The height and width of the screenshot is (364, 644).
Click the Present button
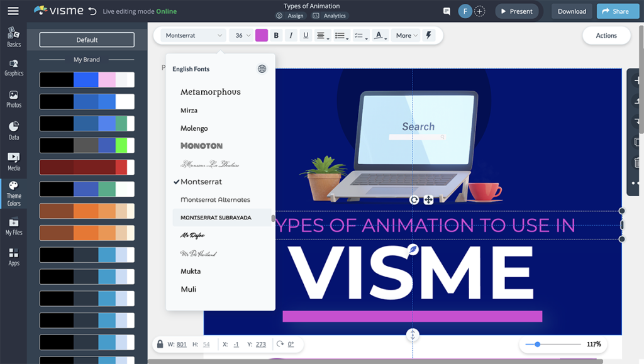click(517, 11)
